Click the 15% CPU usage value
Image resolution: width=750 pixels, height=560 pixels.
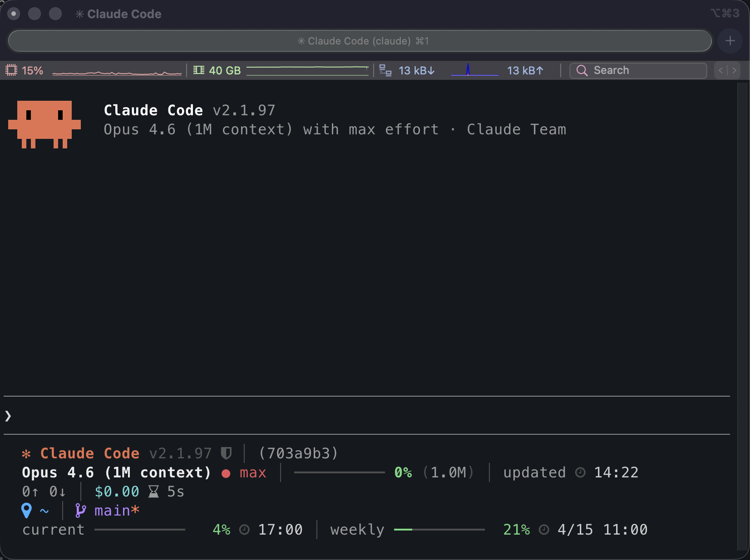(33, 71)
